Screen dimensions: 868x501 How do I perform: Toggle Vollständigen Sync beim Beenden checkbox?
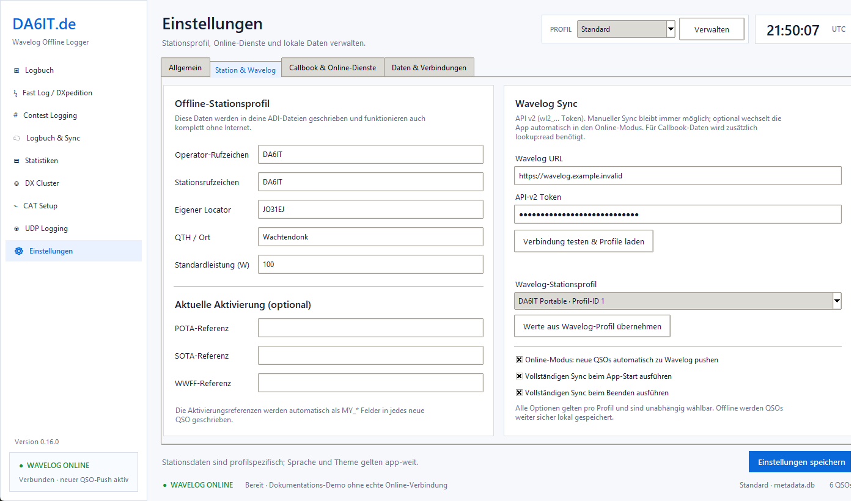tap(519, 393)
